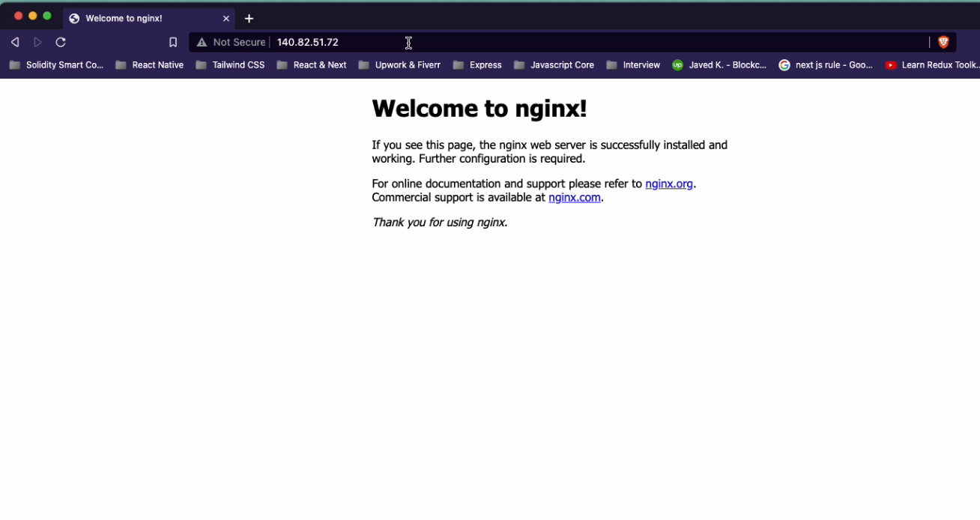Follow the nginx.com commercial support link
Screen dimensions: 980x520
574,198
